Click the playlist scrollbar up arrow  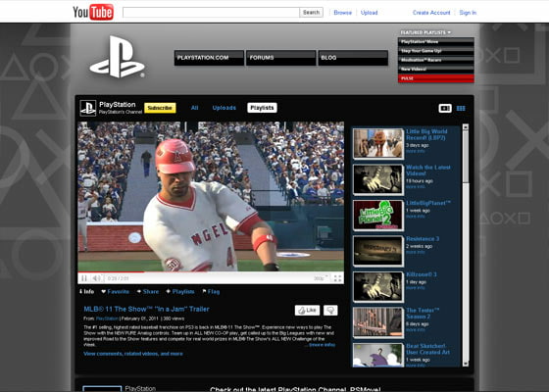(x=466, y=127)
